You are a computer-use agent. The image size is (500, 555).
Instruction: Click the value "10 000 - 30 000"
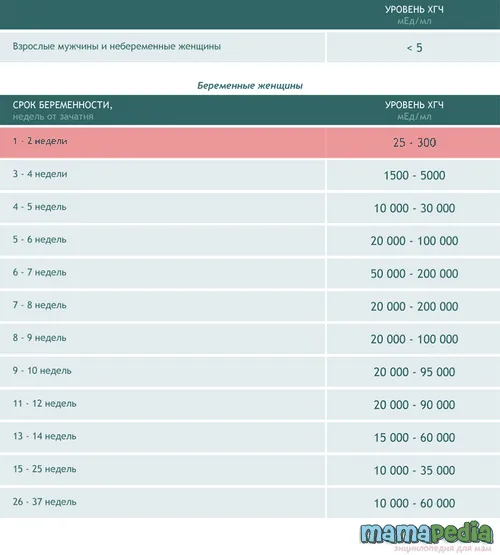tap(414, 208)
